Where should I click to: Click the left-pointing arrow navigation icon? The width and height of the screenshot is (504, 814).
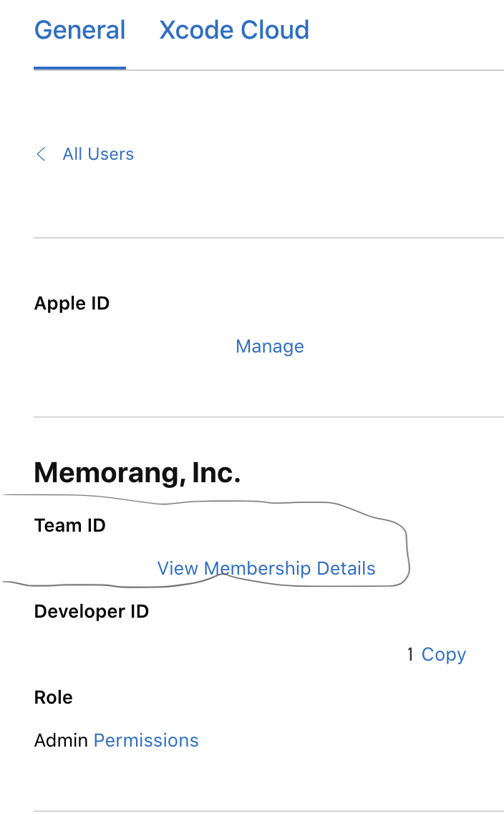click(41, 154)
